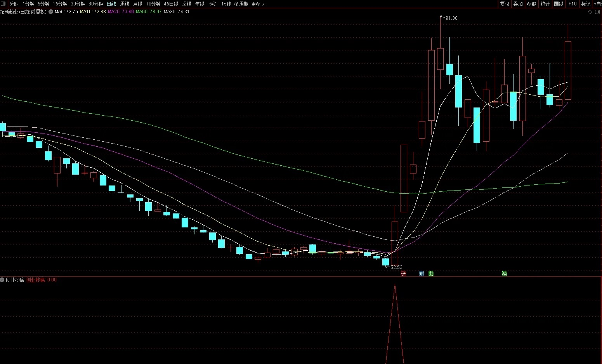This screenshot has height=364, width=602.
Task: Click the 多股 multi-stock button
Action: [531, 4]
